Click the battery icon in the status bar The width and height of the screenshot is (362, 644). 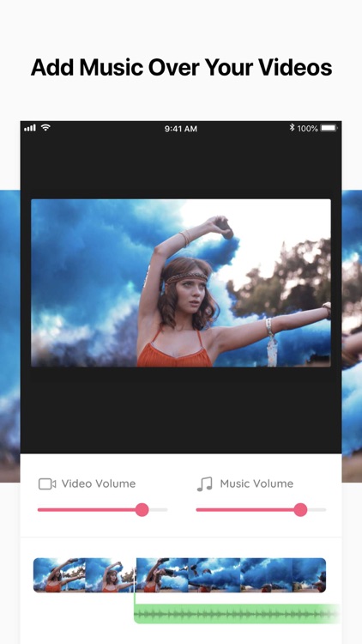pyautogui.click(x=329, y=128)
